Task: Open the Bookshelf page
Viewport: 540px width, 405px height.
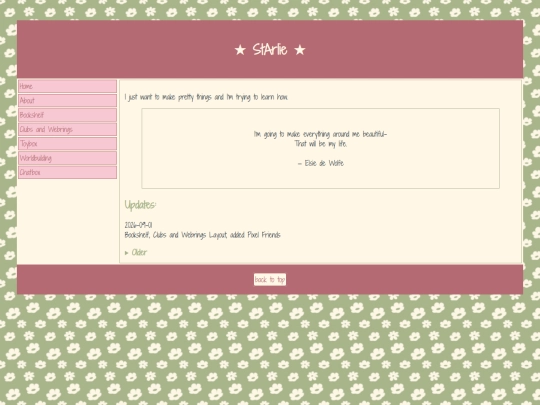Action: point(68,115)
